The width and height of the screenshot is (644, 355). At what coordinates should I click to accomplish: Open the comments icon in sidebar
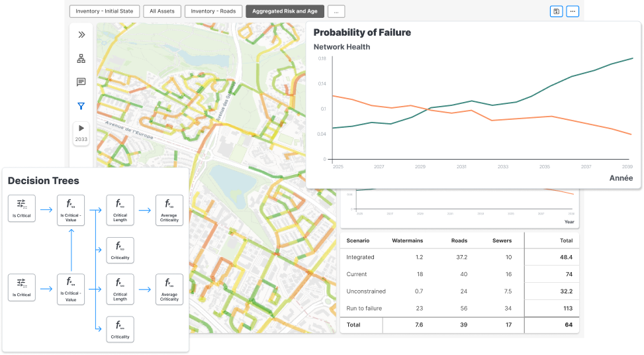tap(81, 81)
